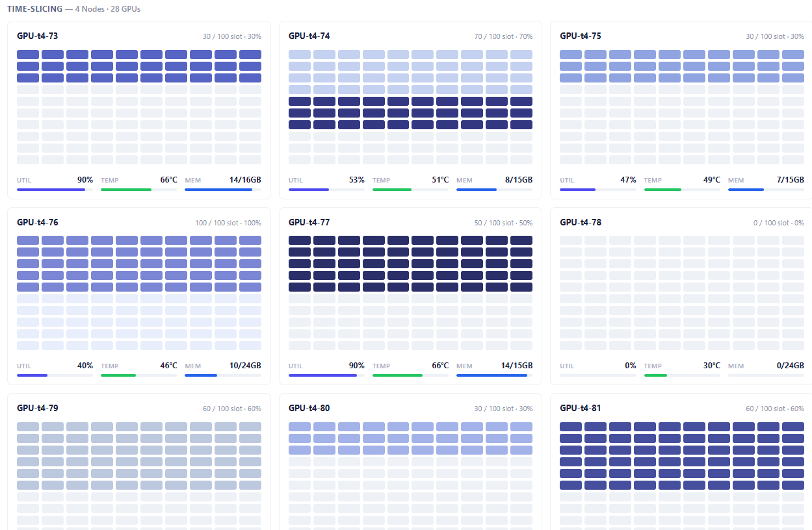Click GPU-t4-78's 30°C TEMP bar
Screen dimensions: 812x530
coord(682,375)
